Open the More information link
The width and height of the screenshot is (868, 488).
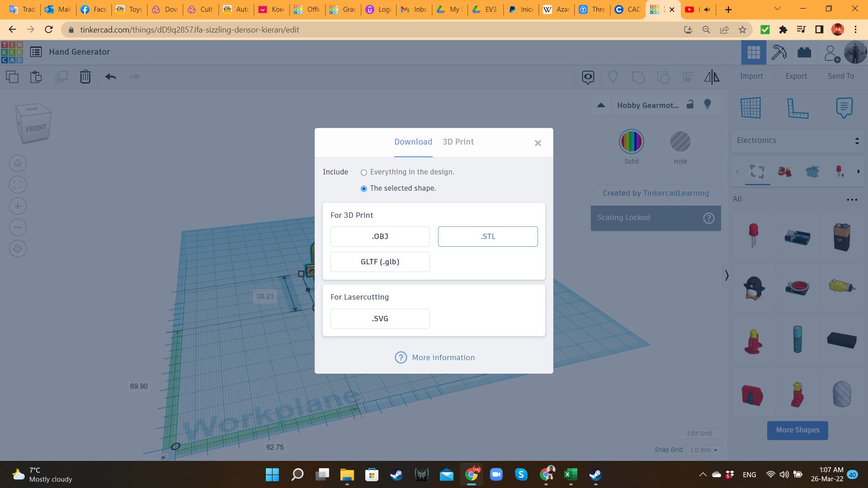point(443,357)
